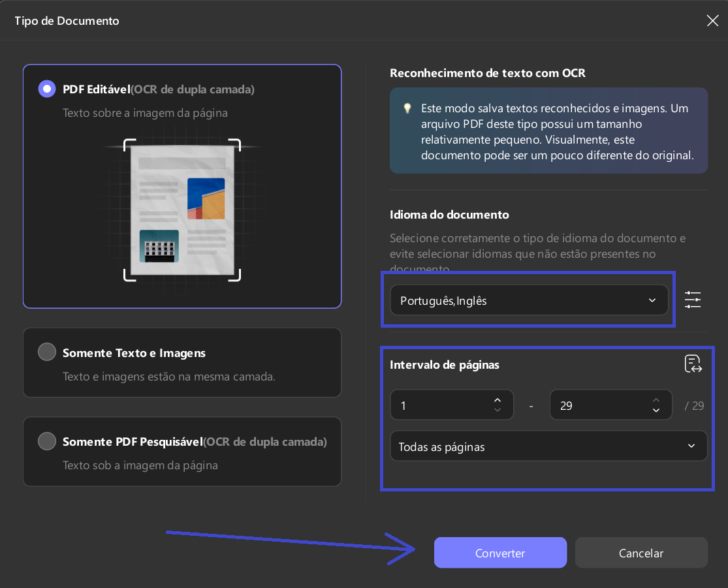728x588 pixels.
Task: Click the lightbulb tip icon
Action: pyautogui.click(x=407, y=108)
